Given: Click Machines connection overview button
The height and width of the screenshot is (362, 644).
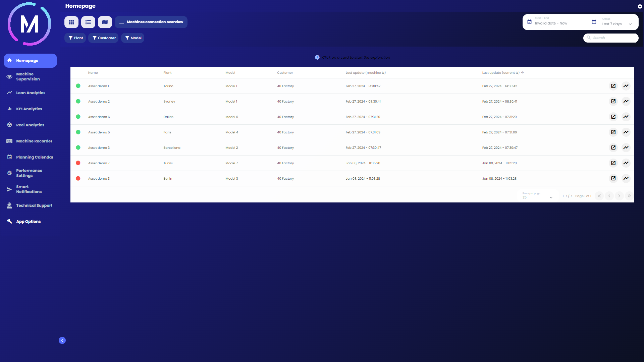Looking at the screenshot, I should pyautogui.click(x=151, y=22).
